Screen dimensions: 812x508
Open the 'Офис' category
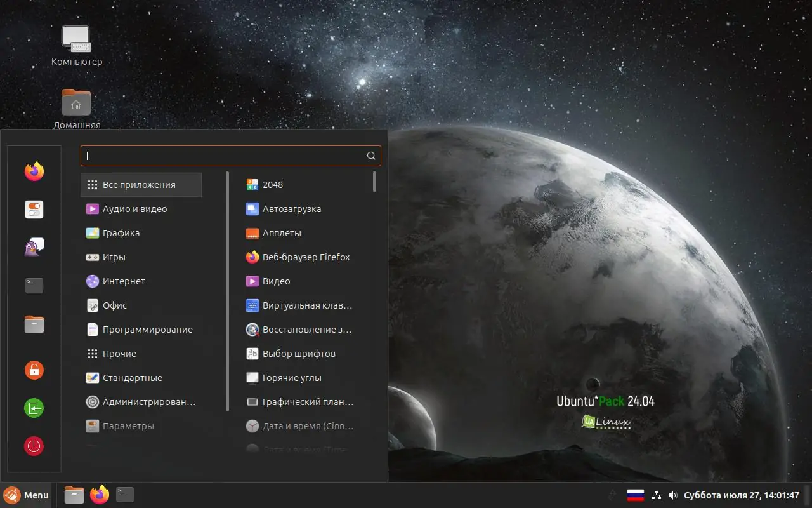tap(141, 305)
